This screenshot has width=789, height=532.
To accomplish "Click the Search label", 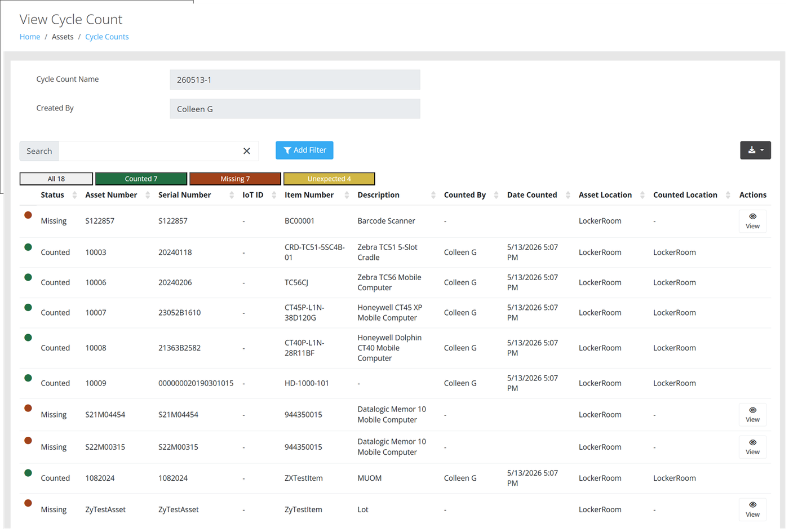I will (39, 151).
